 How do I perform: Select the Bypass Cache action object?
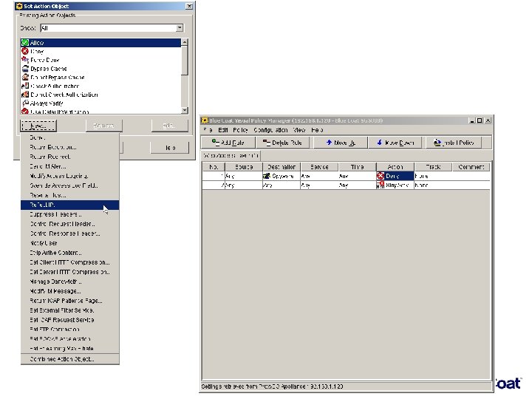pyautogui.click(x=100, y=69)
